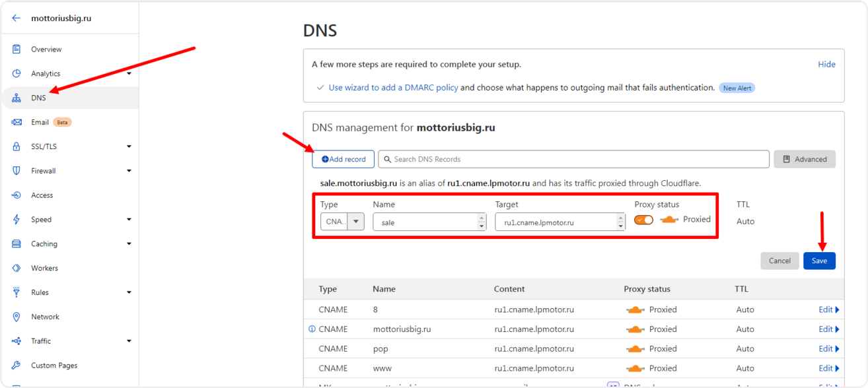Click the Analytics pie chart icon
Screen dimensions: 868x388
point(17,73)
